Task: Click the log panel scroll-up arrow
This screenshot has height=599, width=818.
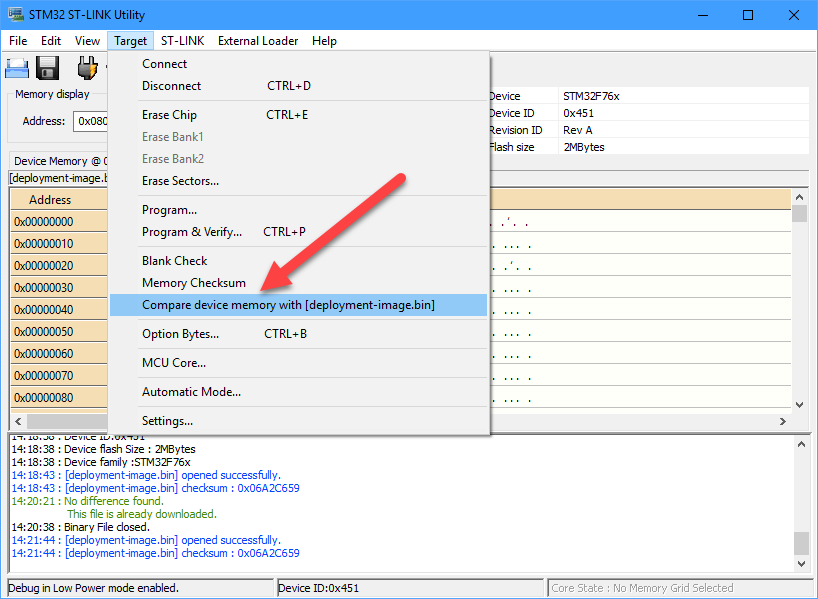Action: 802,444
